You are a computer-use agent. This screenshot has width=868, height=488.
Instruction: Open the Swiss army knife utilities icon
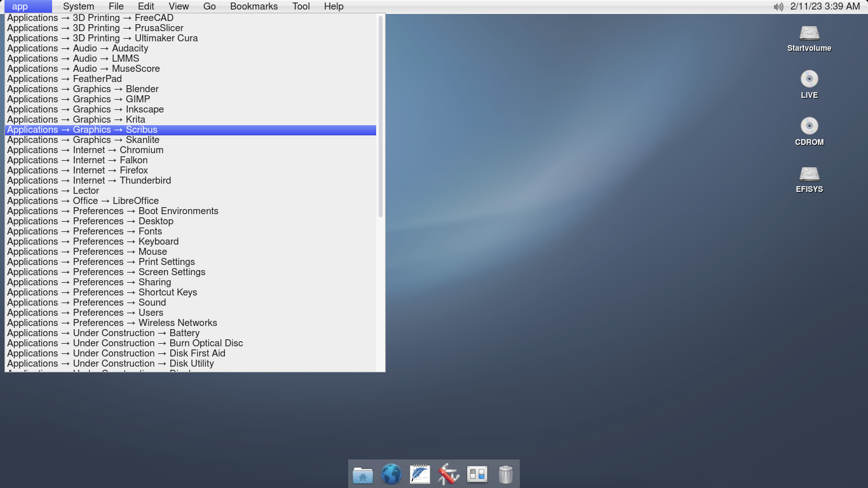pos(449,474)
